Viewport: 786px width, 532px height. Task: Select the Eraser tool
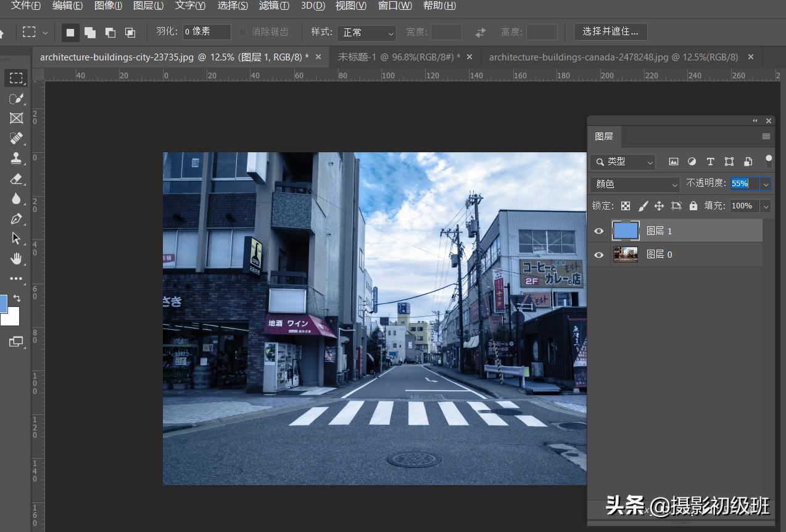[16, 178]
